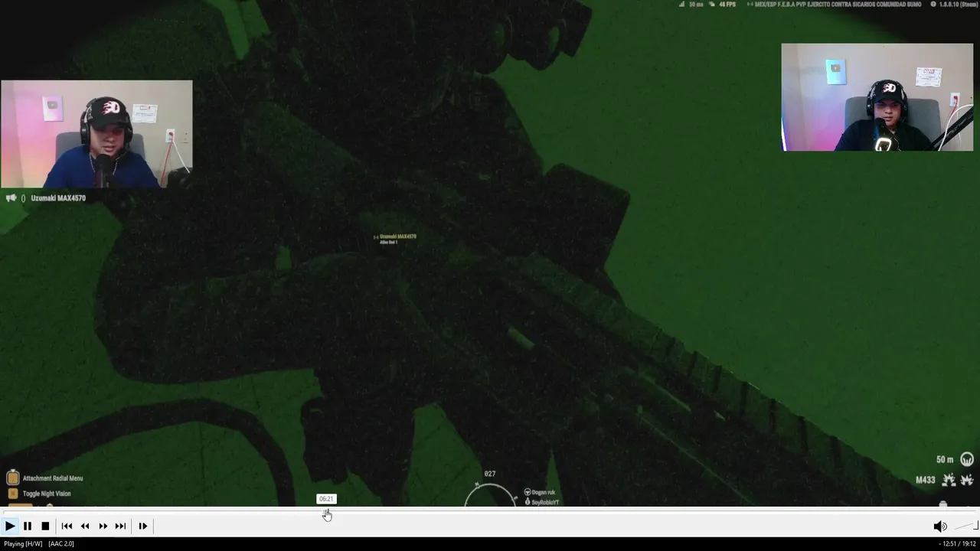Viewport: 980px width, 551px height.
Task: Click the right webcam overlay thumbnail
Action: (x=877, y=97)
